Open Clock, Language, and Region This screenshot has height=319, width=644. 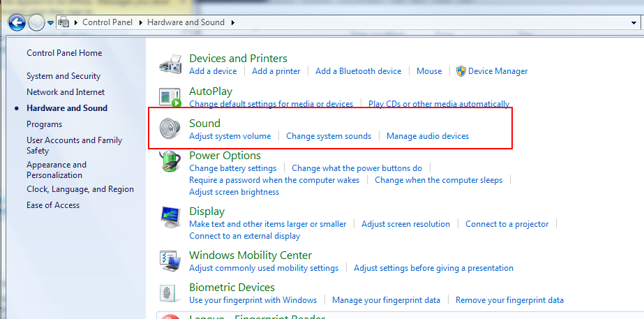pos(80,189)
